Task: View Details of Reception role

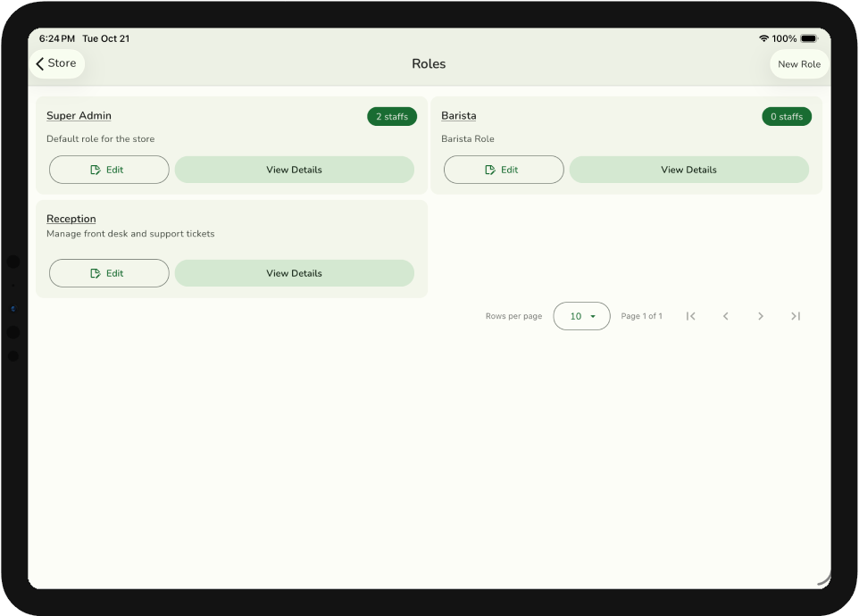Action: point(294,273)
